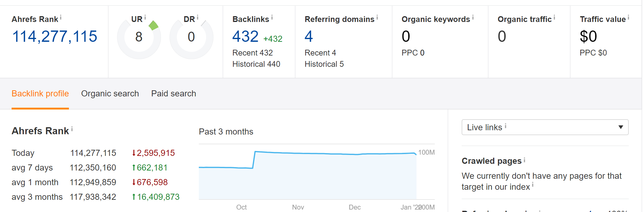The height and width of the screenshot is (212, 644).
Task: Select the 'Past 3 months' chart label
Action: (226, 131)
